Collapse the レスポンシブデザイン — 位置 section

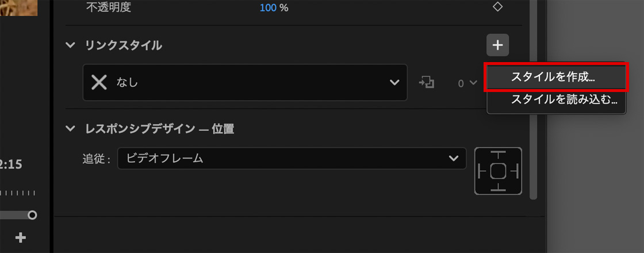pyautogui.click(x=71, y=129)
